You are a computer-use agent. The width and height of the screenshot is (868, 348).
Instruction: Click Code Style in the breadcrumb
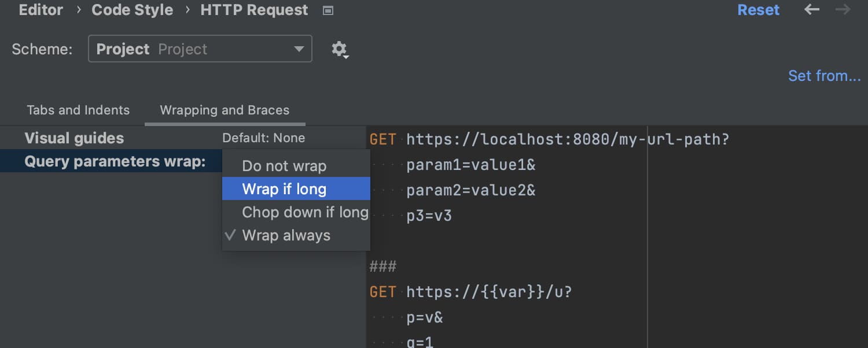pyautogui.click(x=132, y=10)
